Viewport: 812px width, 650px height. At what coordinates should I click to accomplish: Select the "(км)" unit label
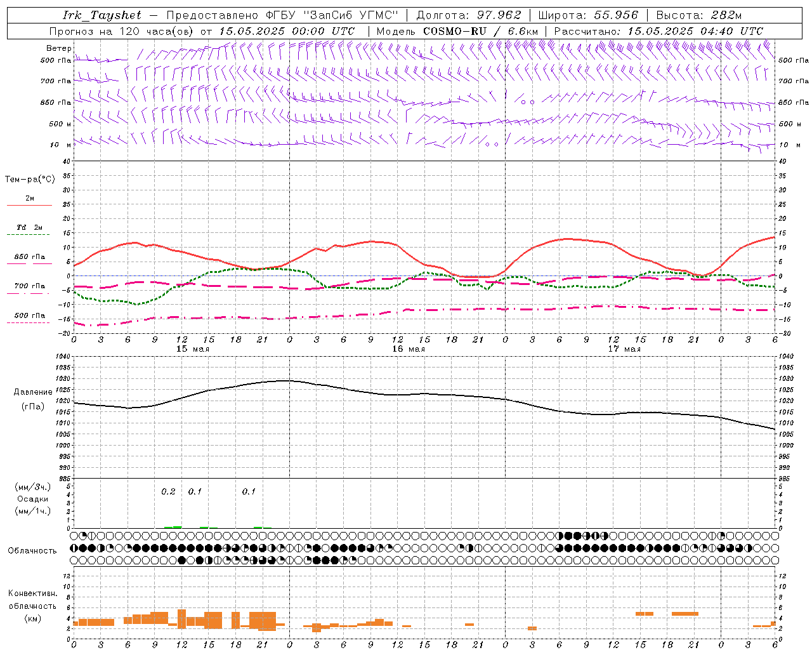click(x=33, y=618)
